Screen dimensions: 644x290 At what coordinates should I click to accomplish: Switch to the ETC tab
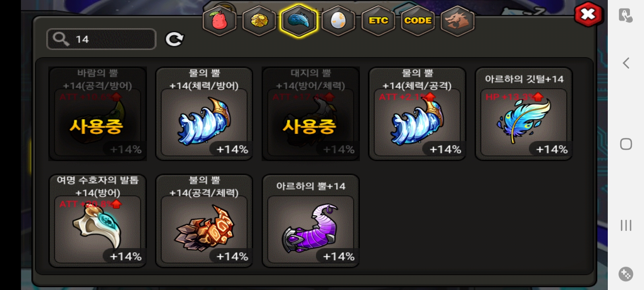[x=378, y=21]
